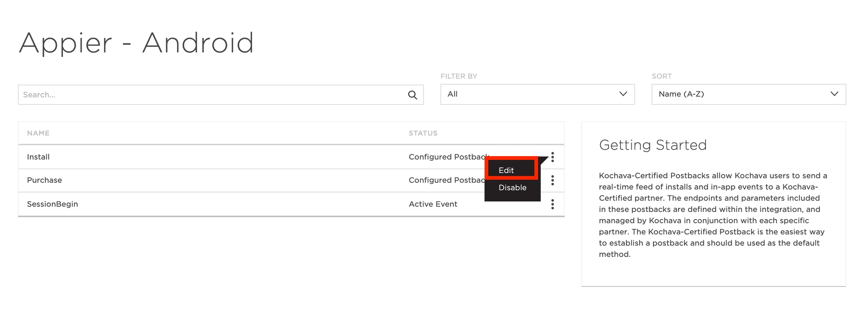Click the Configured Postback status for Install
This screenshot has height=328, width=868.
446,157
